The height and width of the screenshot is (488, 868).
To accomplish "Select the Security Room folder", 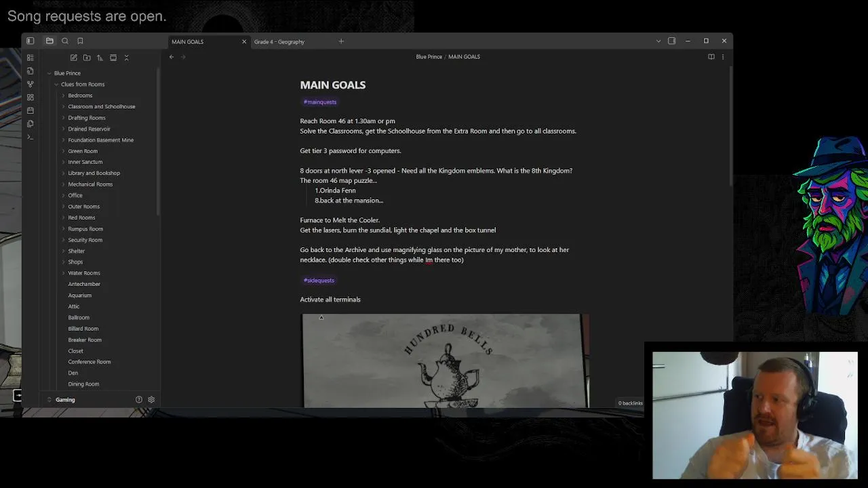I will point(85,240).
